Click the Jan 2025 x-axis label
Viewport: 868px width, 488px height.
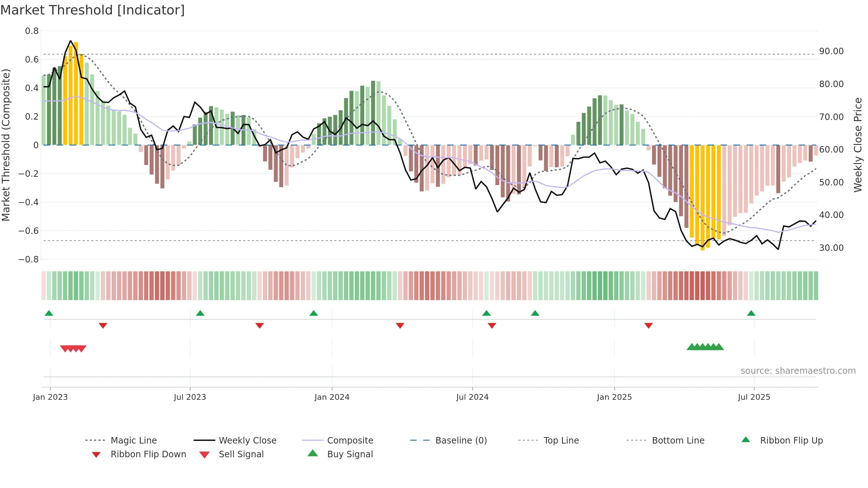[x=614, y=397]
